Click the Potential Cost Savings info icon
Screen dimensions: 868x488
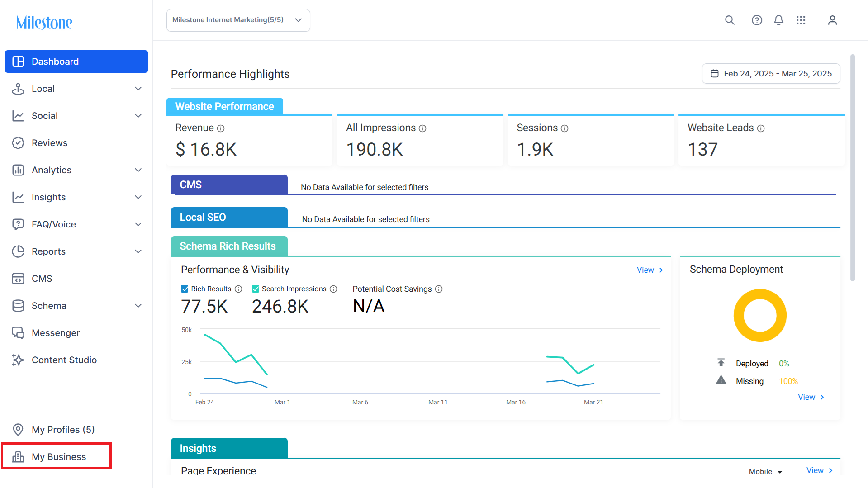click(x=439, y=289)
